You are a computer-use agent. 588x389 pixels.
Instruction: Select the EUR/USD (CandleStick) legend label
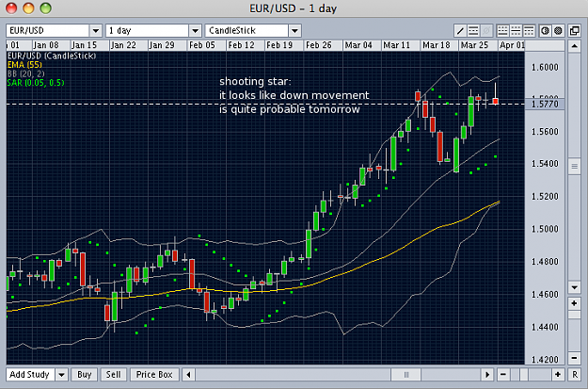[52, 56]
